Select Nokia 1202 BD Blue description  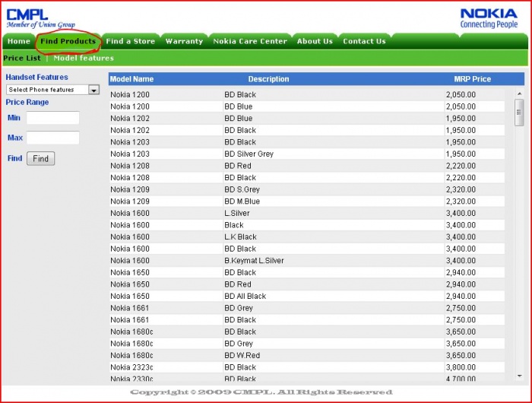pyautogui.click(x=239, y=119)
